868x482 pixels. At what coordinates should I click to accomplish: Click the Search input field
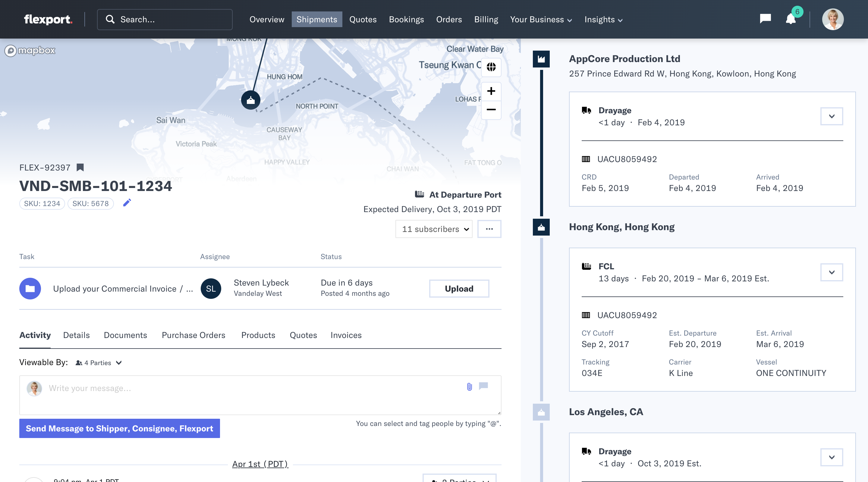[165, 20]
